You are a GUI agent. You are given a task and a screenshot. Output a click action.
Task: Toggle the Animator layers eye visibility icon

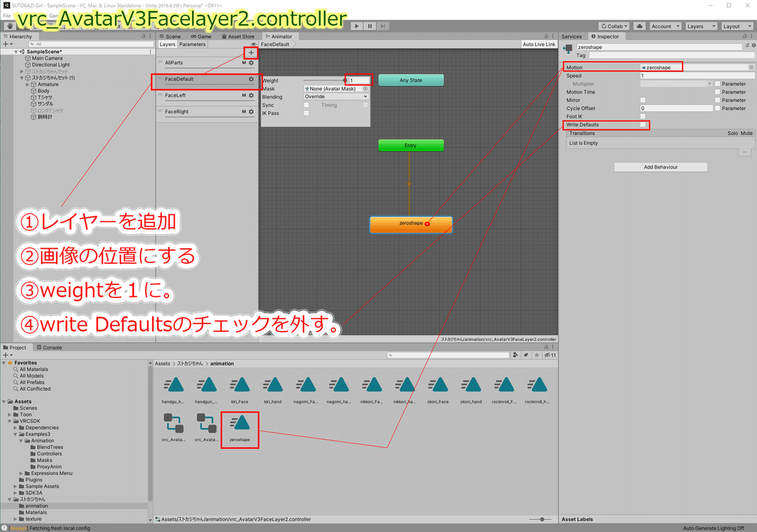[x=254, y=44]
